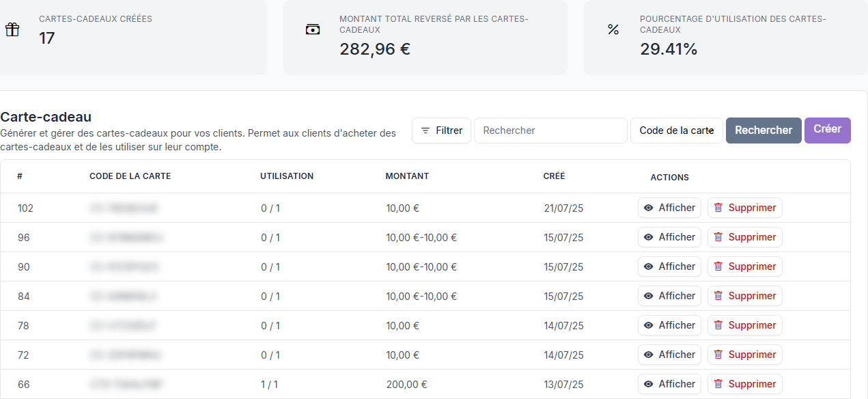Click the Utilisation column header
This screenshot has height=399, width=868.
click(287, 176)
